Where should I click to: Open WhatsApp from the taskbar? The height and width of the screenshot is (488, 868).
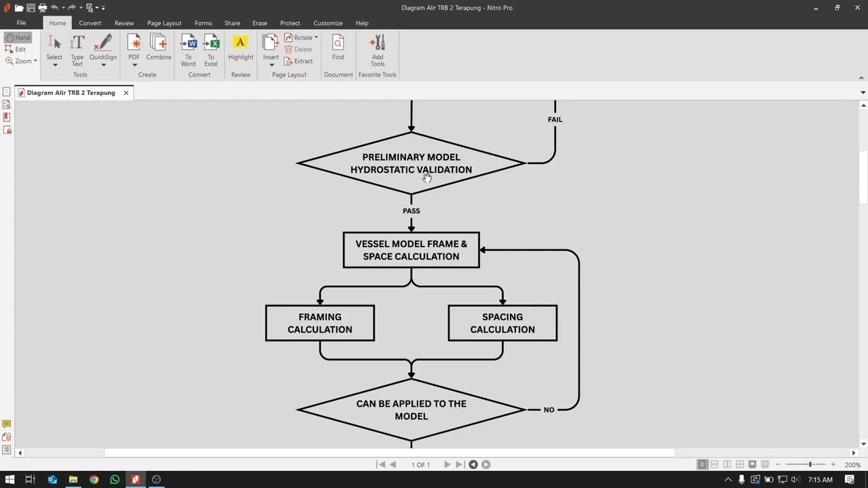[x=115, y=479]
